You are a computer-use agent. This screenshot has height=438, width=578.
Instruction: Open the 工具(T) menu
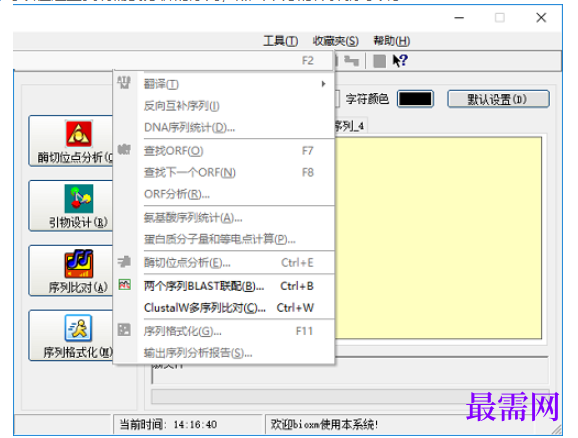click(x=280, y=41)
